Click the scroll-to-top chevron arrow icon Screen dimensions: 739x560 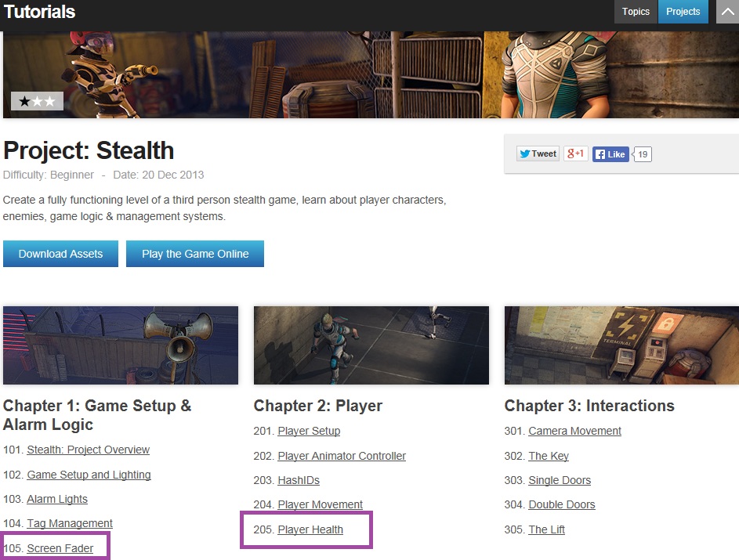(x=727, y=11)
